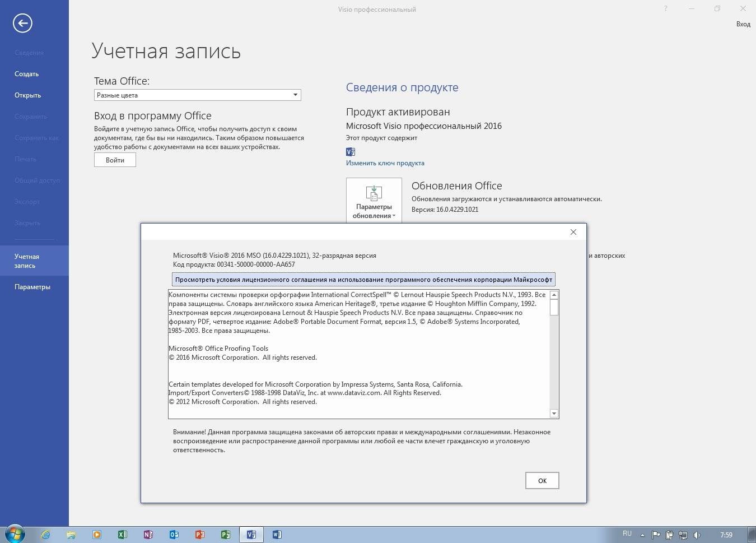The image size is (756, 543).
Task: Click the network tray icon
Action: (683, 535)
